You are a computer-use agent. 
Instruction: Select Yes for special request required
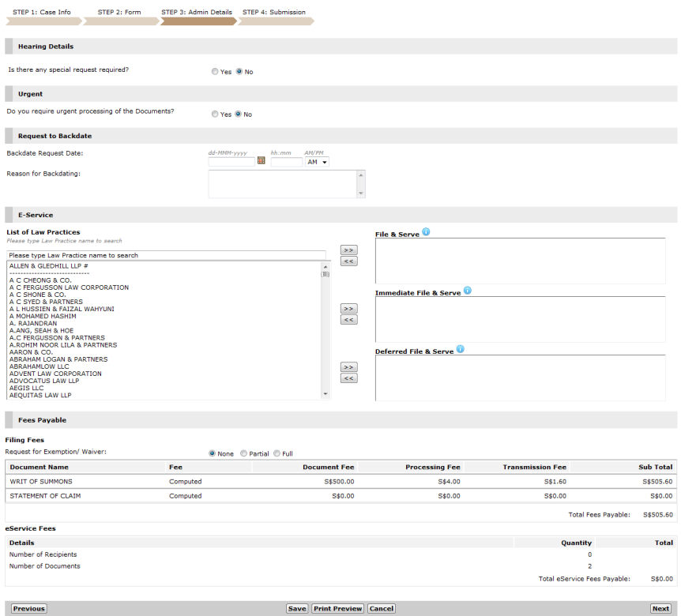click(x=216, y=72)
